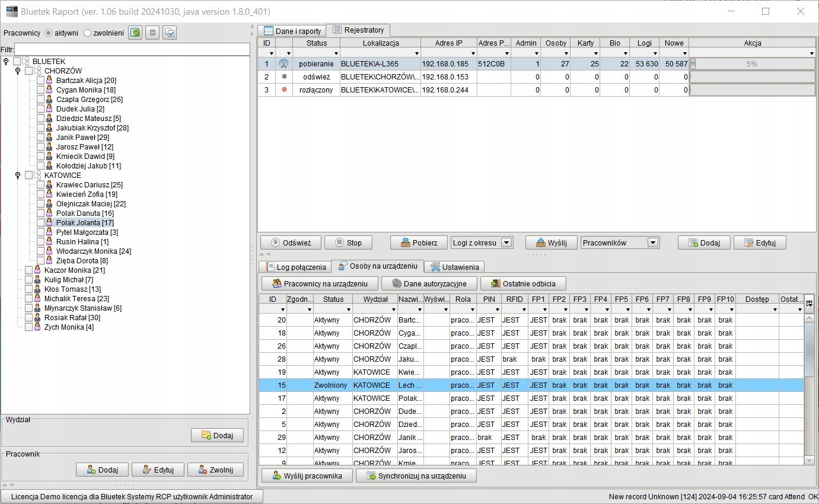
Task: Click Dane autoryzacyjne fingerprint button
Action: [429, 284]
